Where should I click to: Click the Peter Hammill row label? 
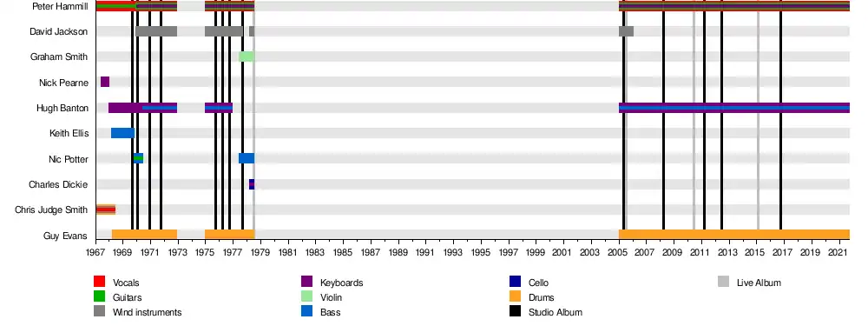pyautogui.click(x=60, y=6)
